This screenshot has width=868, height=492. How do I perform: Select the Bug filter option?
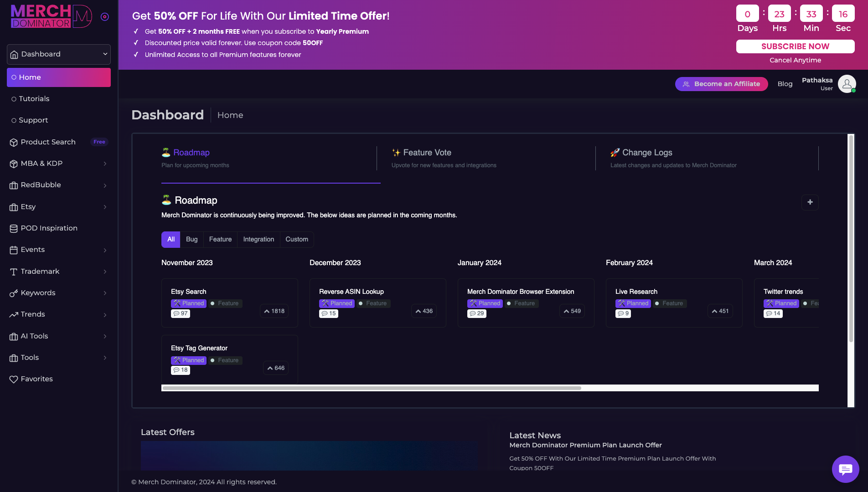tap(191, 240)
